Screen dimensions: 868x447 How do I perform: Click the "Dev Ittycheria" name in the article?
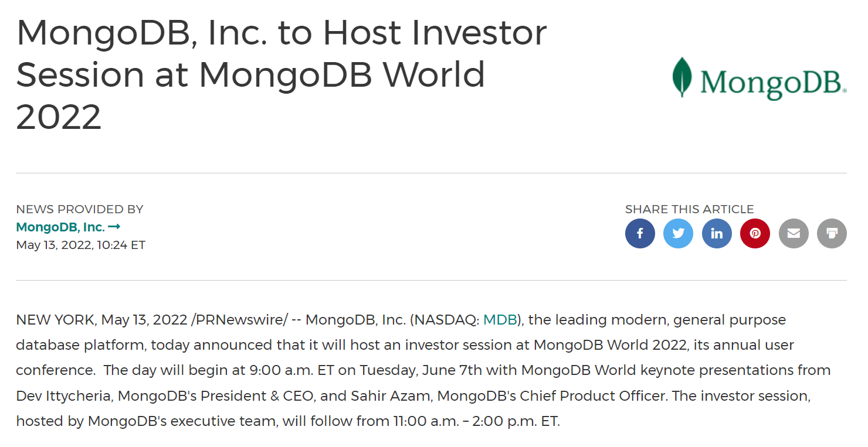[63, 396]
